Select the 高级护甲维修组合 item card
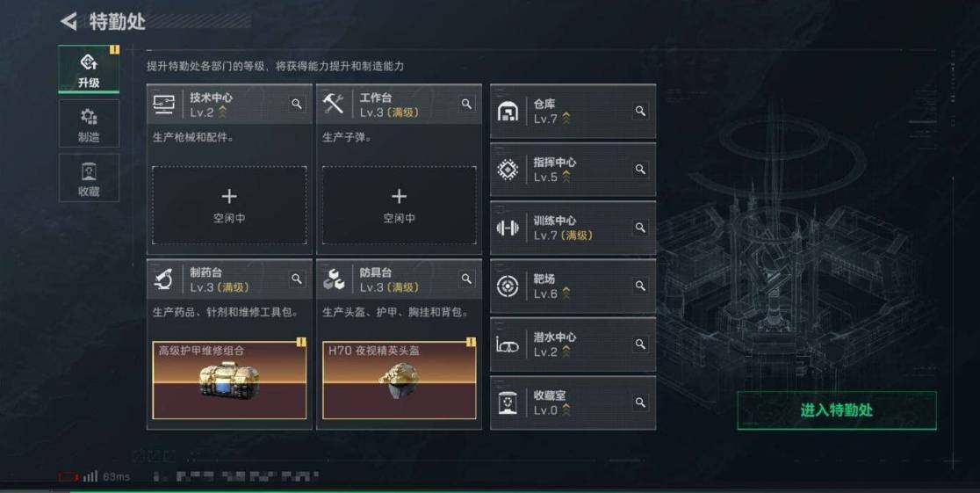The image size is (980, 493). coord(229,380)
